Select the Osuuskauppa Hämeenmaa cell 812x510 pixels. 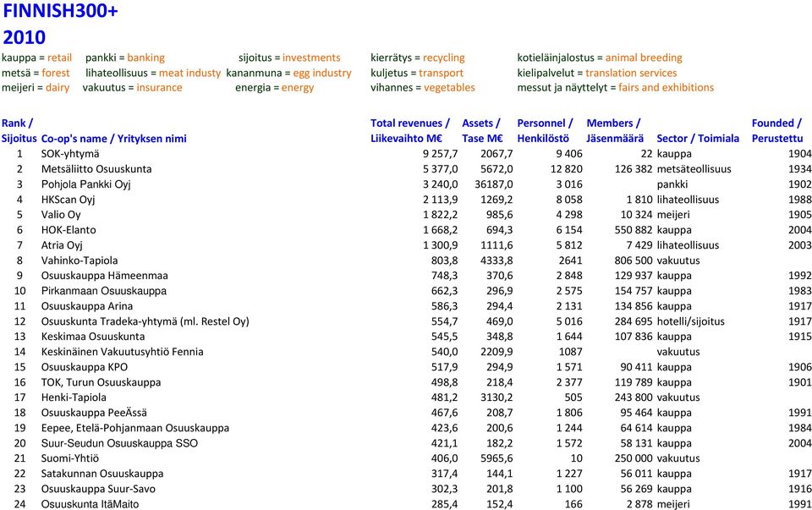pos(105,276)
